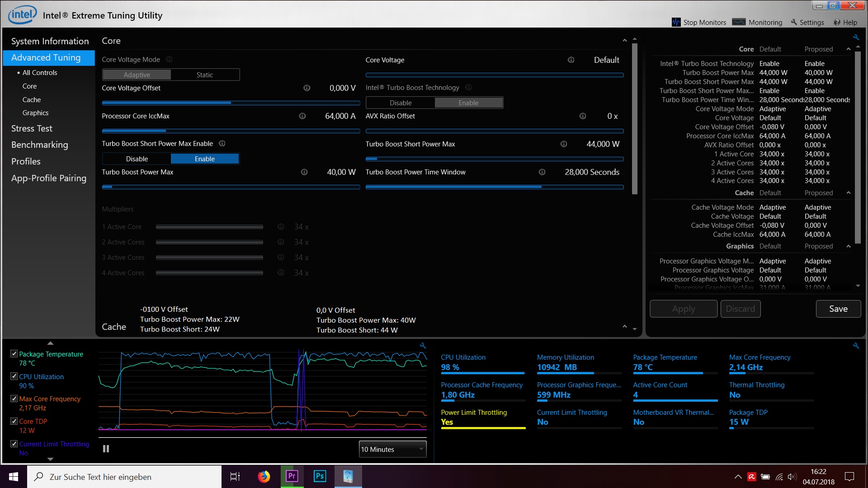Image resolution: width=868 pixels, height=488 pixels.
Task: Click the Windows search box
Action: [x=124, y=477]
